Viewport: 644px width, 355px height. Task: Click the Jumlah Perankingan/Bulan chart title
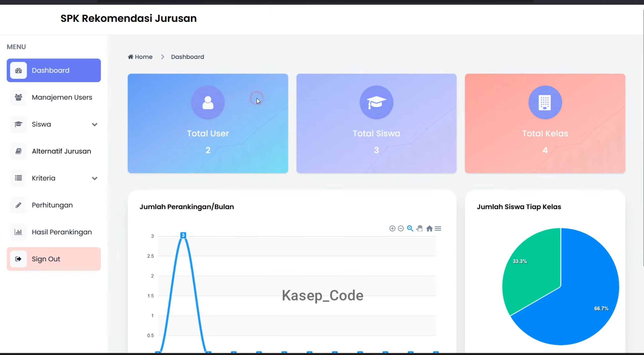tap(187, 207)
